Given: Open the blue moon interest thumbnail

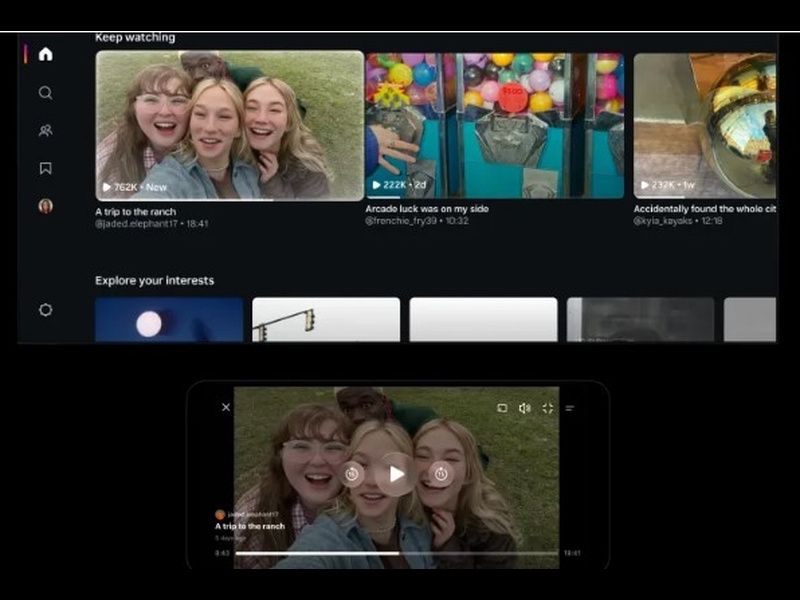Looking at the screenshot, I should [169, 320].
